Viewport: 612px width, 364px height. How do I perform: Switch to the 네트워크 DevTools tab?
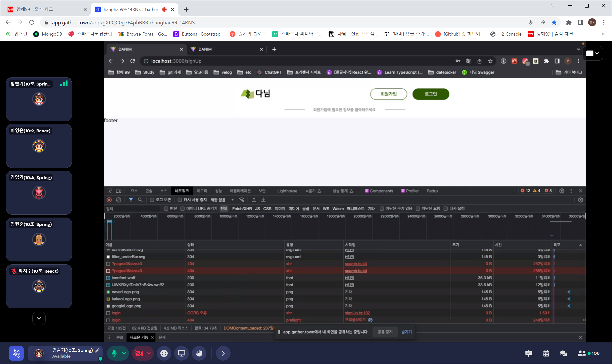[x=182, y=191]
